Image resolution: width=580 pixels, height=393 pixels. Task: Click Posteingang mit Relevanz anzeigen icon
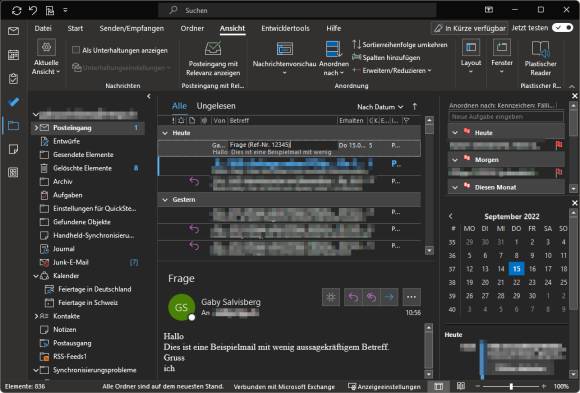213,49
